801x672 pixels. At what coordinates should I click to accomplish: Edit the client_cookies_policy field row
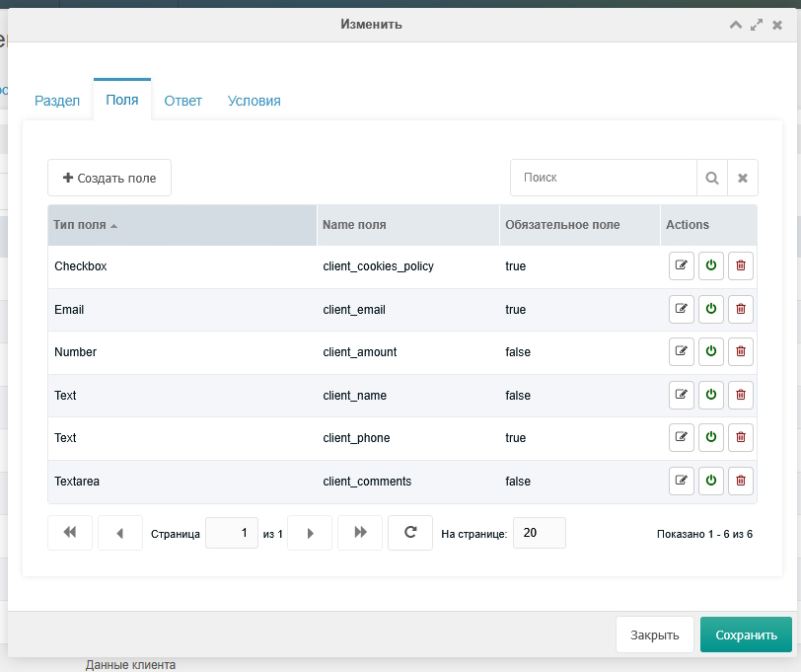coord(681,266)
